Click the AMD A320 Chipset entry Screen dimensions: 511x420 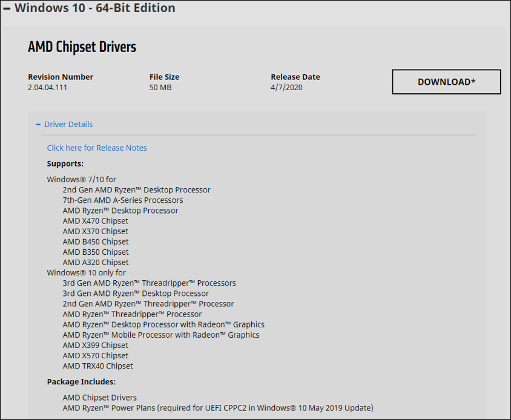96,263
